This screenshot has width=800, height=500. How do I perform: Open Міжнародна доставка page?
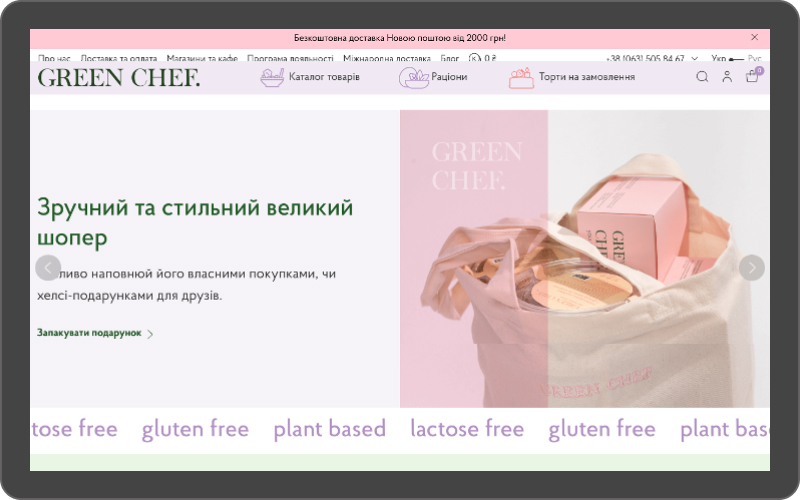(x=387, y=58)
